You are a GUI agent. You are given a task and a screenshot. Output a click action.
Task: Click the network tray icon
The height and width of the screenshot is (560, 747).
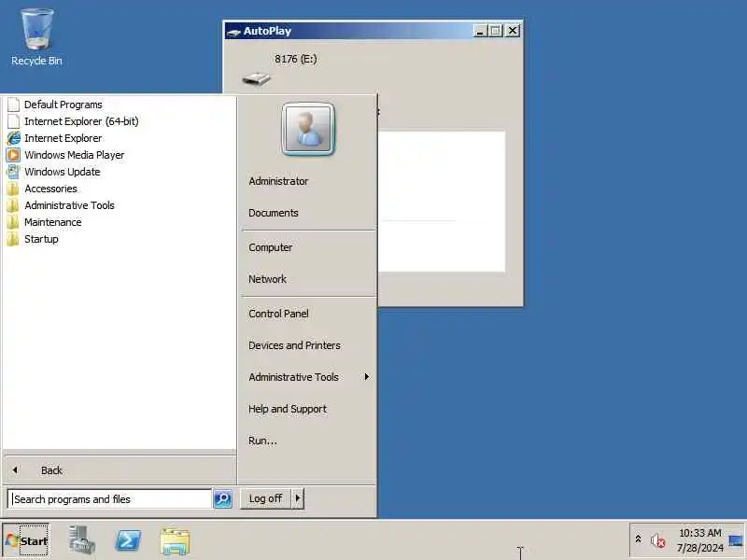(736, 541)
